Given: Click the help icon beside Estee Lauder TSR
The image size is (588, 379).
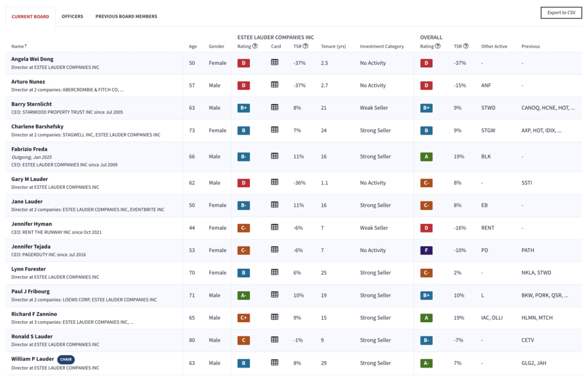Looking at the screenshot, I should pos(305,46).
